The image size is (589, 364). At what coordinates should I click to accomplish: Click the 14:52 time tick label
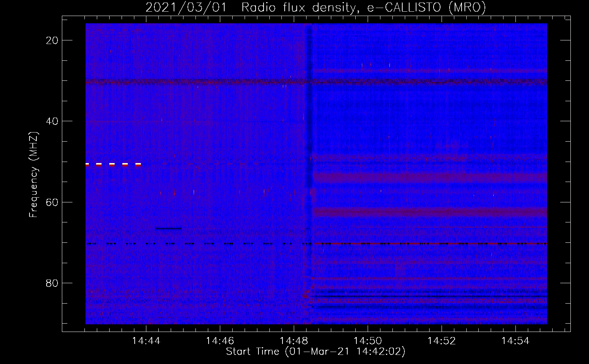pos(442,341)
